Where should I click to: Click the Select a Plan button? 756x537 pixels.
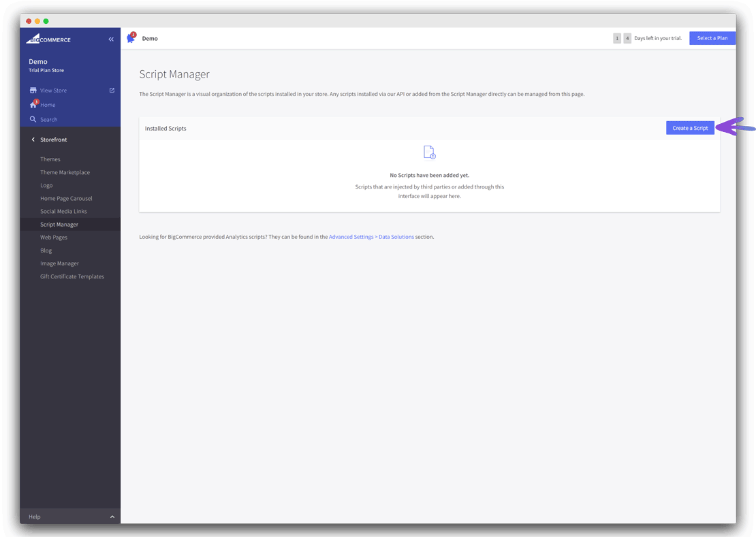pyautogui.click(x=712, y=38)
